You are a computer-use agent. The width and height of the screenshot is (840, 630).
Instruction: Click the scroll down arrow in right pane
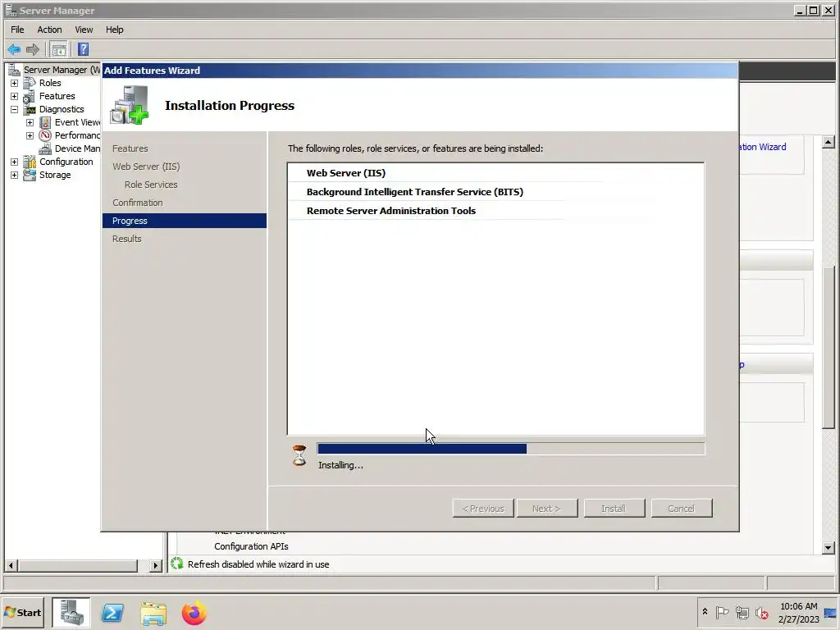(x=829, y=547)
